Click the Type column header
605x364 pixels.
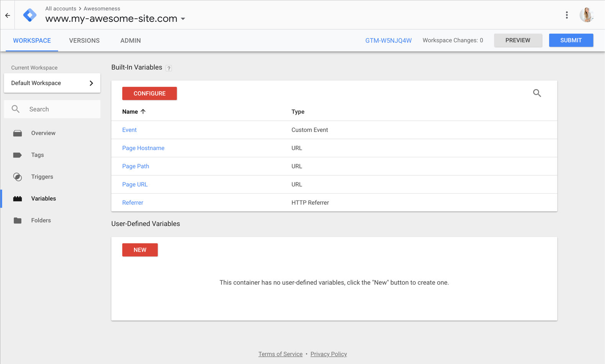tap(298, 112)
